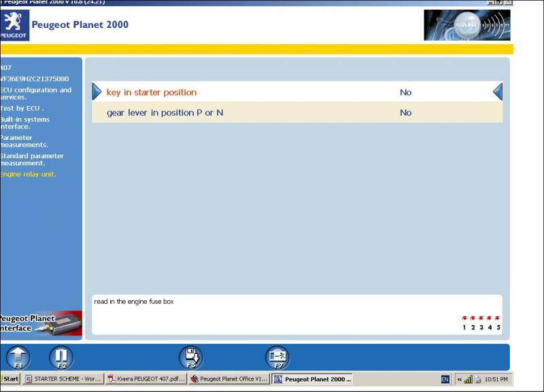544x392 pixels.
Task: Go to 'Test by ECU' breadcrumb
Action: coord(22,108)
